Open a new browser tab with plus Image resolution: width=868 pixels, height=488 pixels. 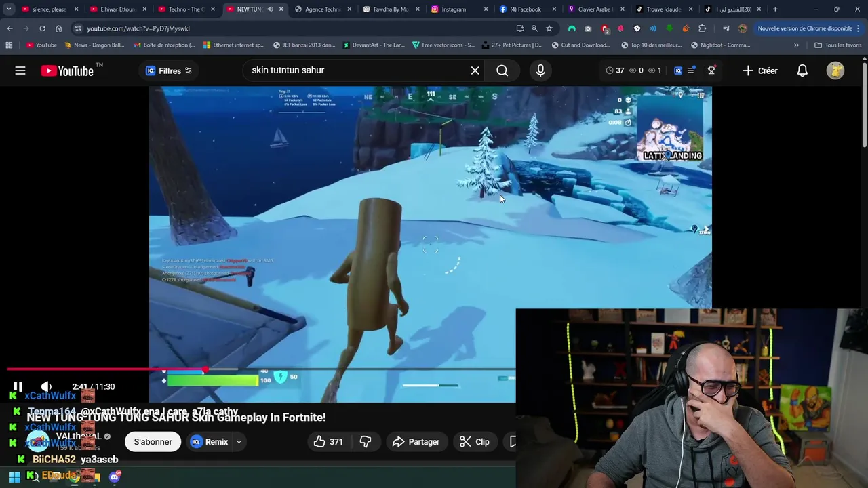coord(775,9)
